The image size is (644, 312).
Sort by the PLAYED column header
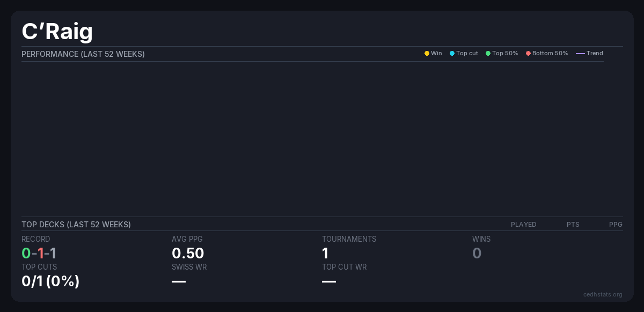click(523, 225)
